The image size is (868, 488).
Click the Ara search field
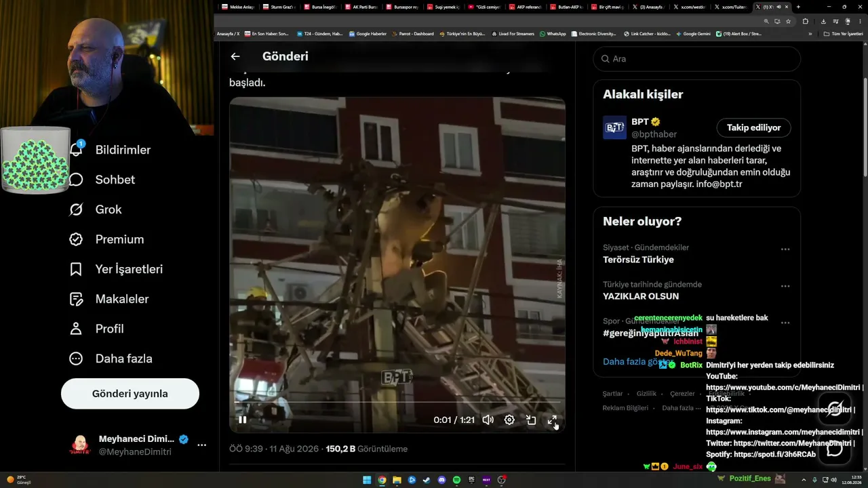point(696,59)
